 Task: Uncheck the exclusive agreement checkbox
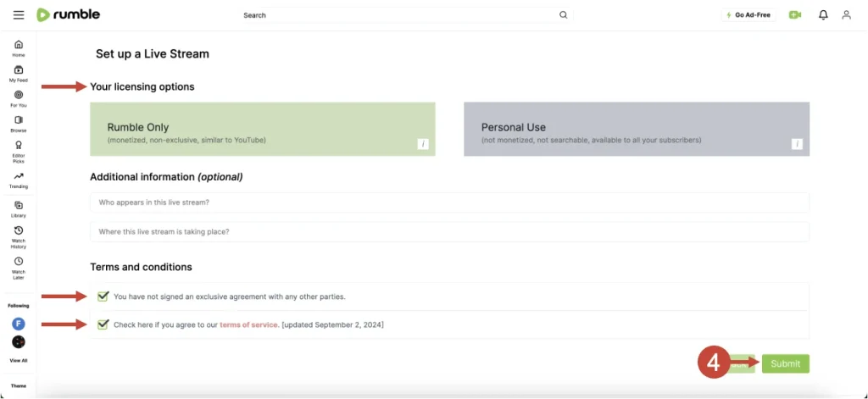[x=103, y=296]
